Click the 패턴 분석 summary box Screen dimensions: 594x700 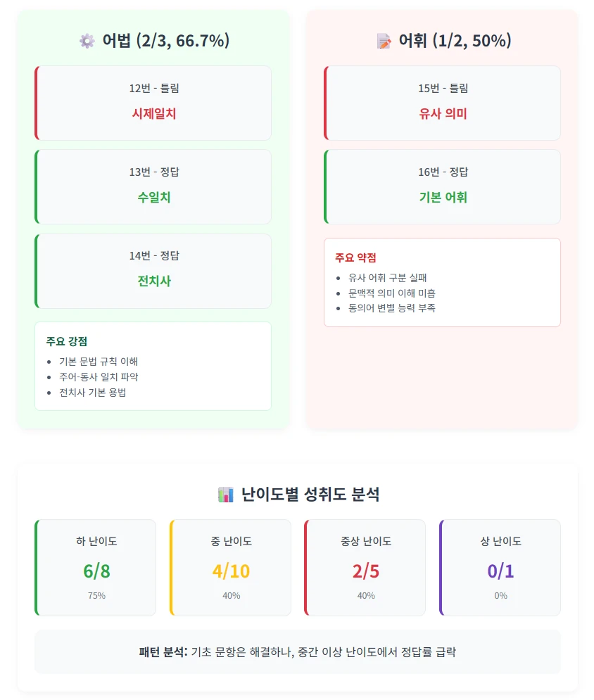pos(298,651)
